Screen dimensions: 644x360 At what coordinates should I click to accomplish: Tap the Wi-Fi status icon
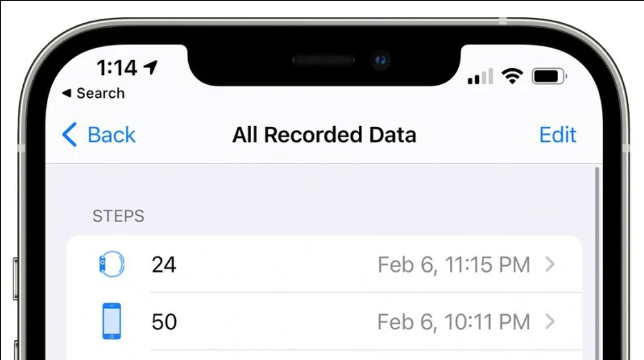coord(512,76)
